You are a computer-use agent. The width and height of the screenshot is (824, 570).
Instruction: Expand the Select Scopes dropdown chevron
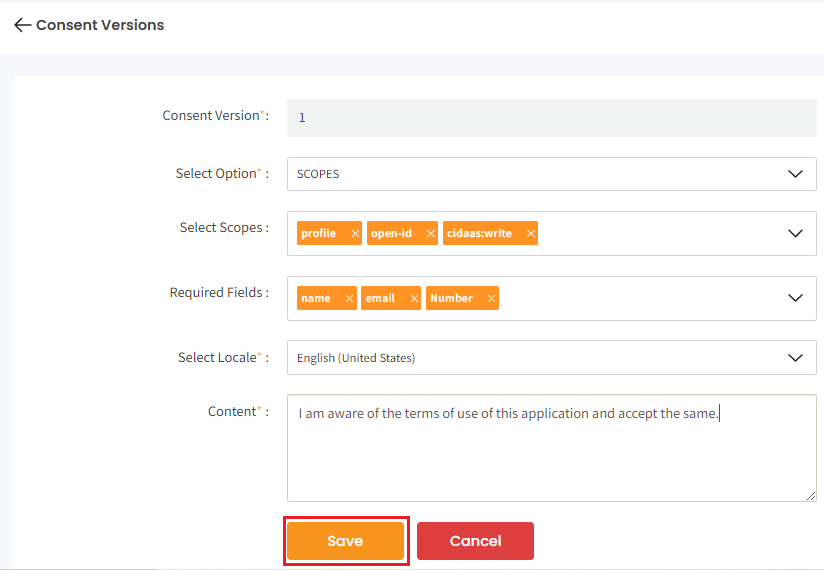click(795, 234)
